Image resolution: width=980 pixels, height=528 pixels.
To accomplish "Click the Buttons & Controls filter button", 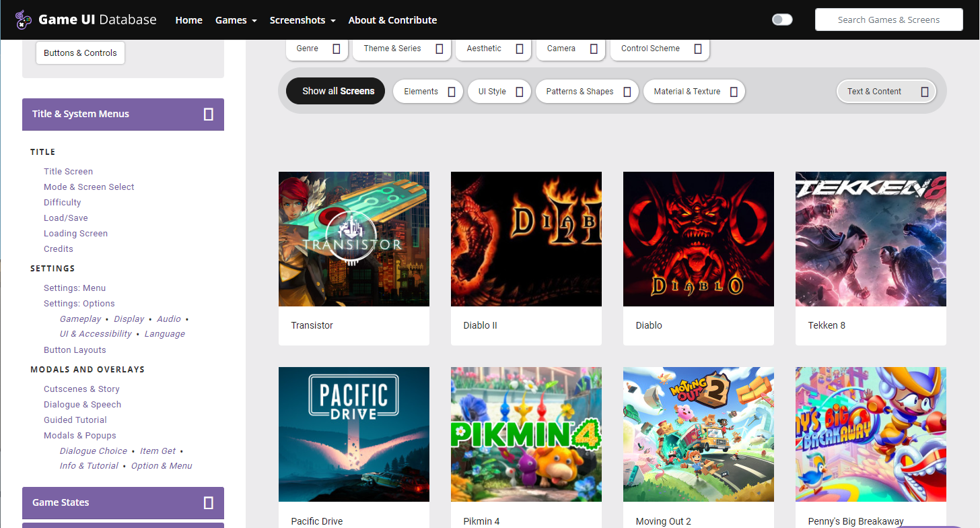I will click(80, 53).
